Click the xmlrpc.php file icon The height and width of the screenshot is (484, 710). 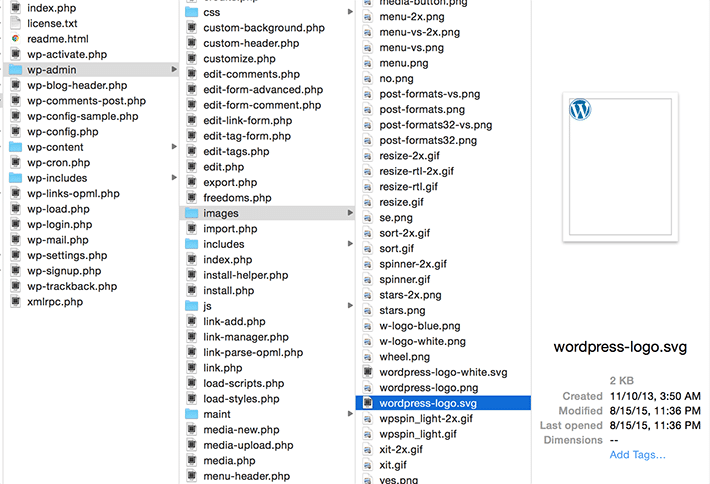(16, 302)
